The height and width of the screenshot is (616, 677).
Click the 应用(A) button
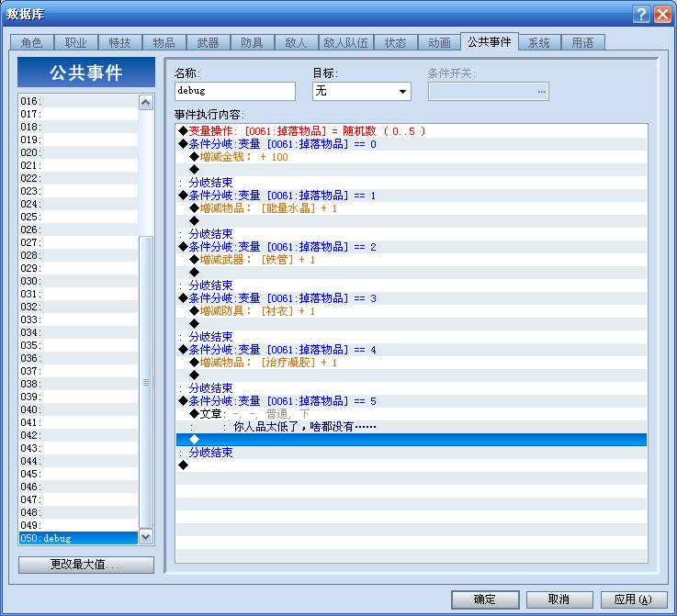point(634,599)
